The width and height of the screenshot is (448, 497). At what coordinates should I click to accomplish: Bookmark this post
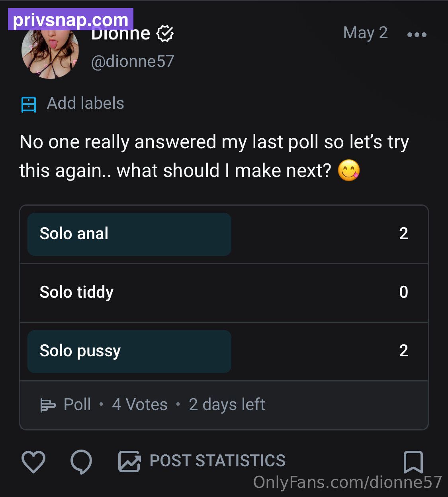(x=413, y=462)
